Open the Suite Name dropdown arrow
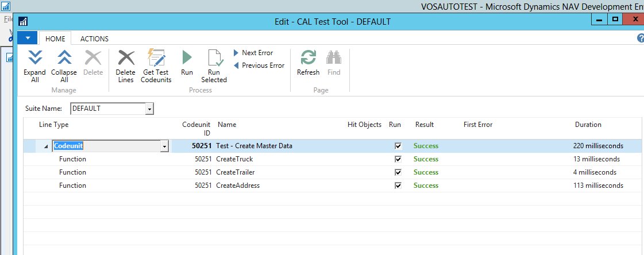The height and width of the screenshot is (255, 644). [149, 109]
